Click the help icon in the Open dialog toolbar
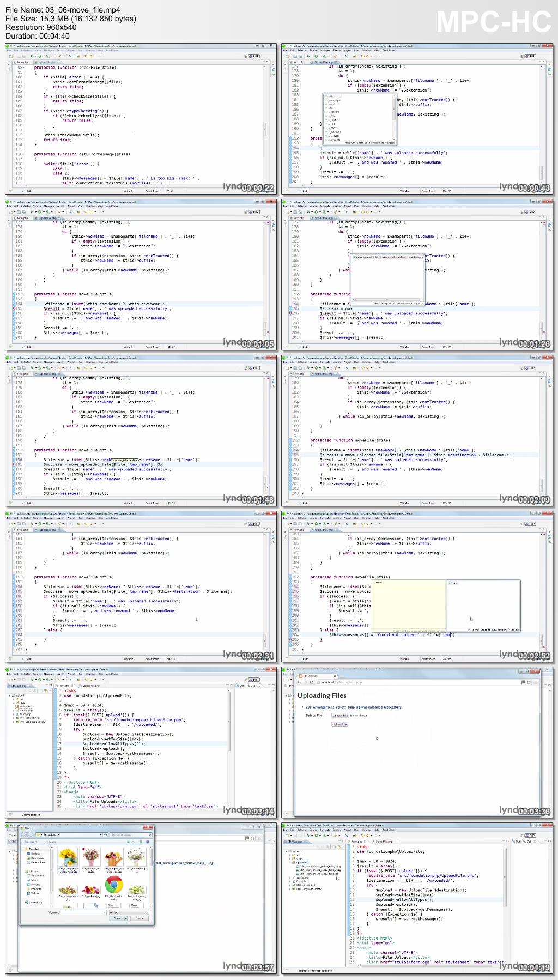Image resolution: width=558 pixels, height=980 pixels. (148, 842)
